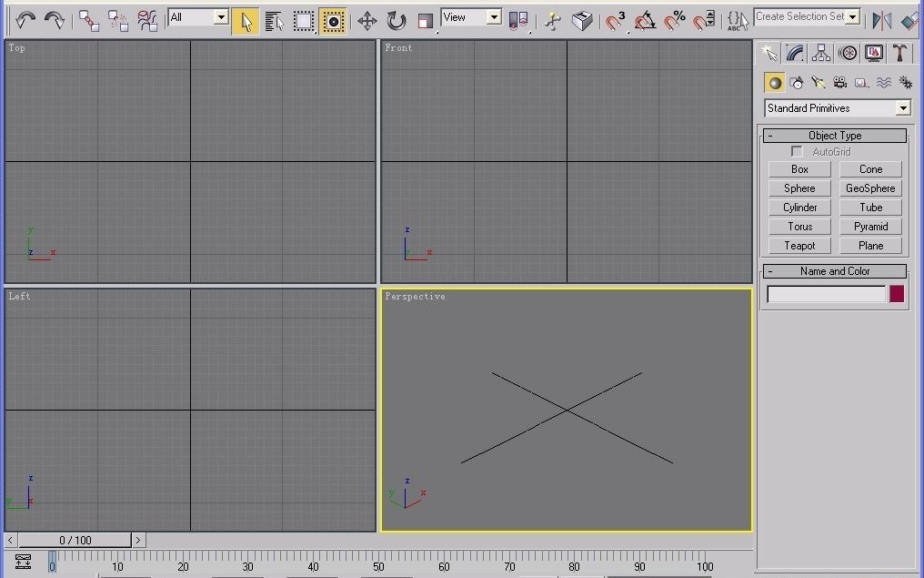Select the Lights category in Create panel
924x578 pixels.
pyautogui.click(x=818, y=82)
